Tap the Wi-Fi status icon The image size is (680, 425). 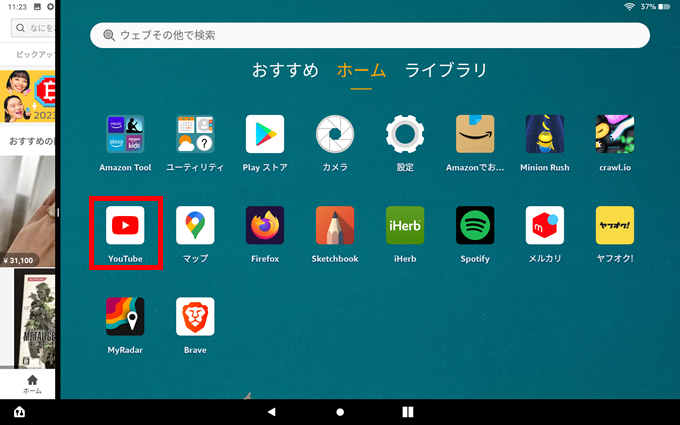tap(629, 7)
